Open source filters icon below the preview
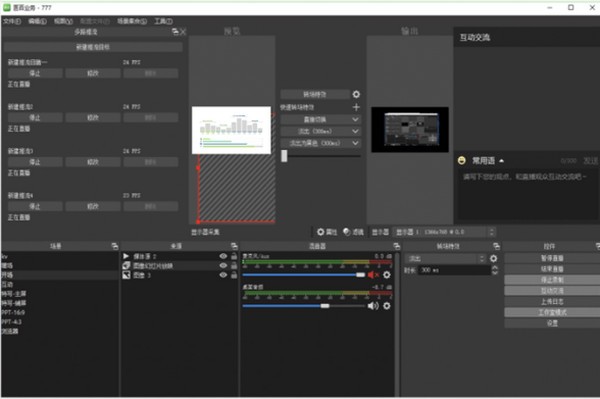 [x=347, y=232]
